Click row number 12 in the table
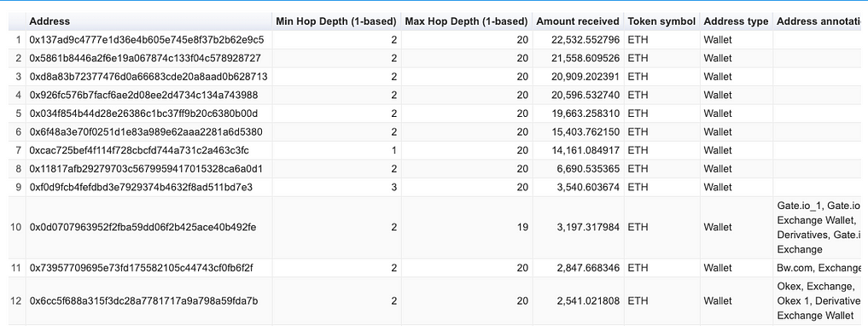This screenshot has height=326, width=868. 15,301
